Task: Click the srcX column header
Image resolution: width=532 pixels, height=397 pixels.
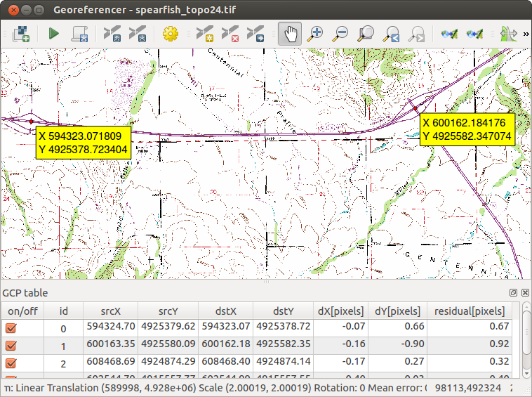Action: pos(110,311)
